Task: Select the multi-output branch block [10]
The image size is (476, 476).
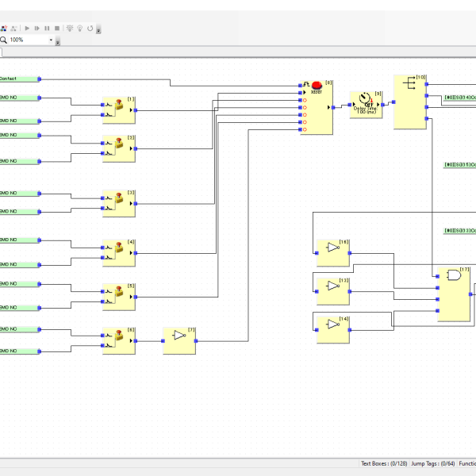Action: [410, 102]
